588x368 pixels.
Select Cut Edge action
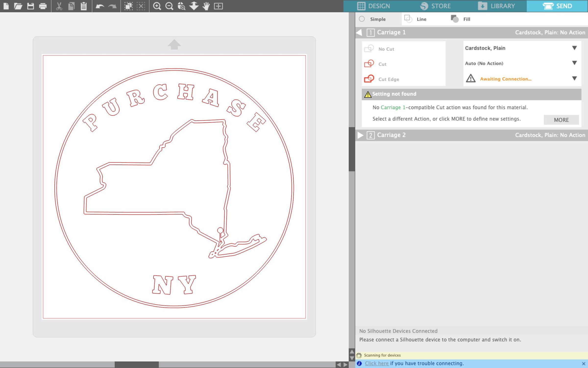388,79
